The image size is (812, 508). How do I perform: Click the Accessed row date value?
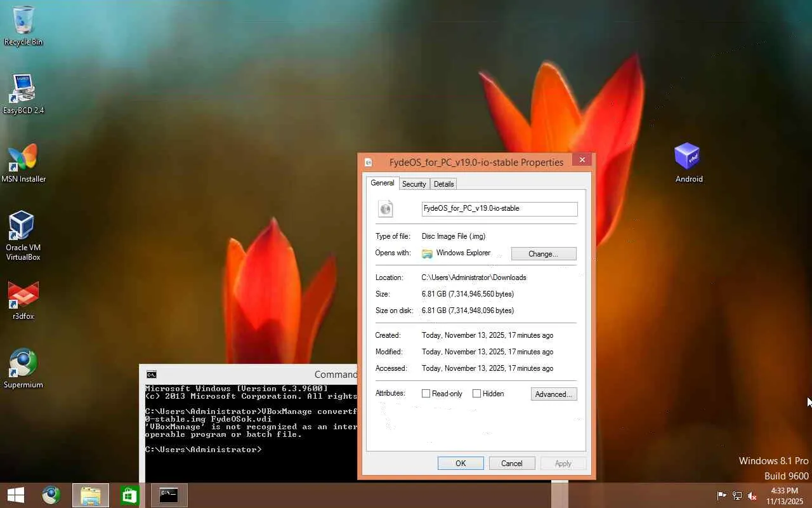coord(487,368)
